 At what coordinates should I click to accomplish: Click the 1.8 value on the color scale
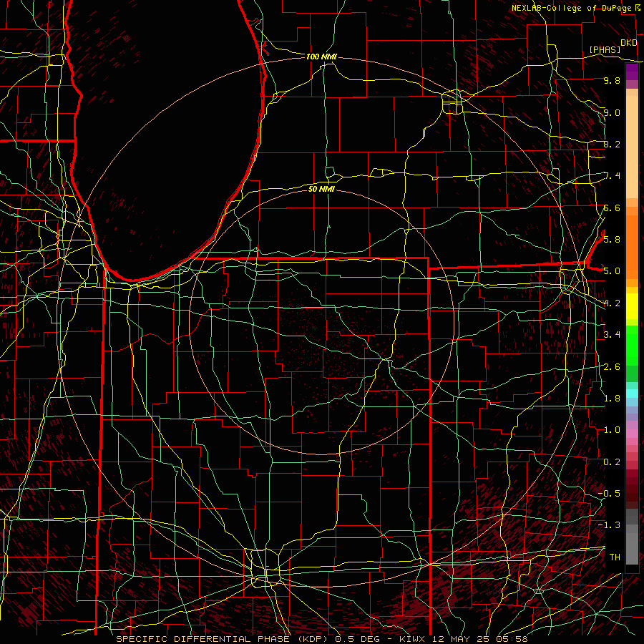coord(612,399)
